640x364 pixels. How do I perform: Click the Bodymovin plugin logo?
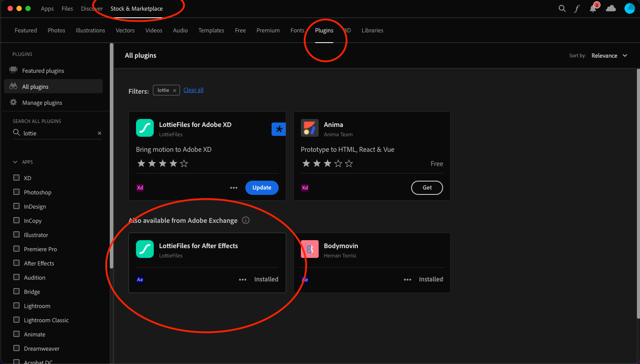(x=310, y=249)
